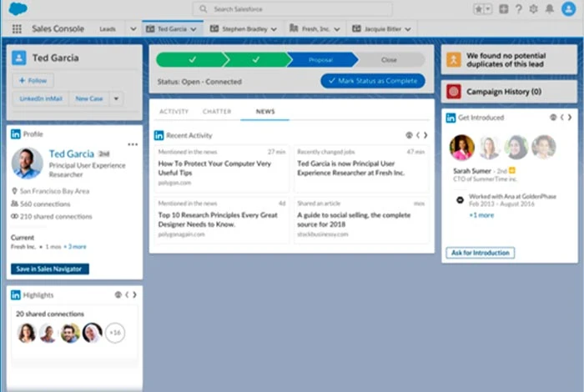Open the Leads navigation dropdown chevron
The width and height of the screenshot is (584, 392).
click(133, 28)
